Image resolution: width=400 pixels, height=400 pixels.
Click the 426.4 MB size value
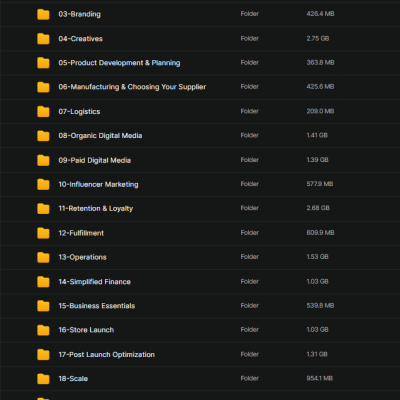point(320,14)
